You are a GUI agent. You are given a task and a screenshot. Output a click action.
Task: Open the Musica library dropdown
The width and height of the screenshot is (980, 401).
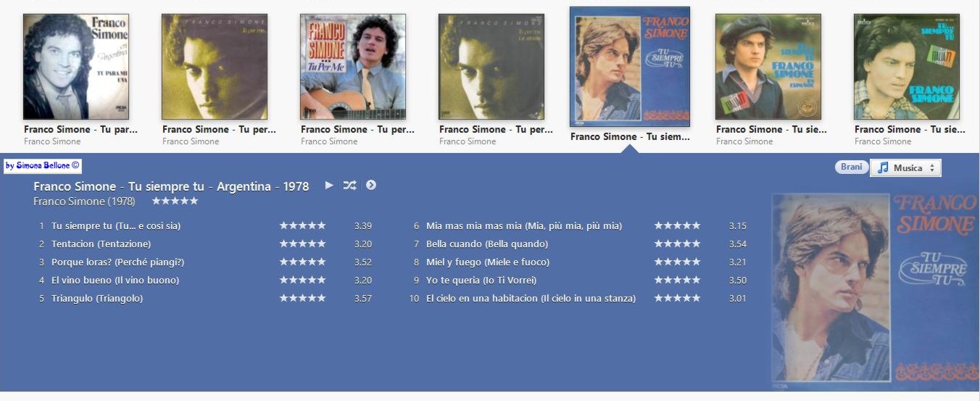coord(905,168)
